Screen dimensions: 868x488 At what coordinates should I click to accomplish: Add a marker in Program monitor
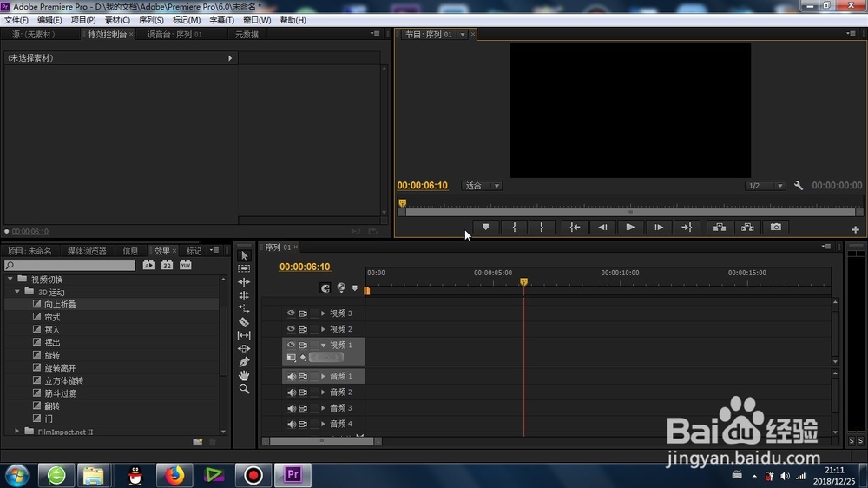[x=485, y=228]
